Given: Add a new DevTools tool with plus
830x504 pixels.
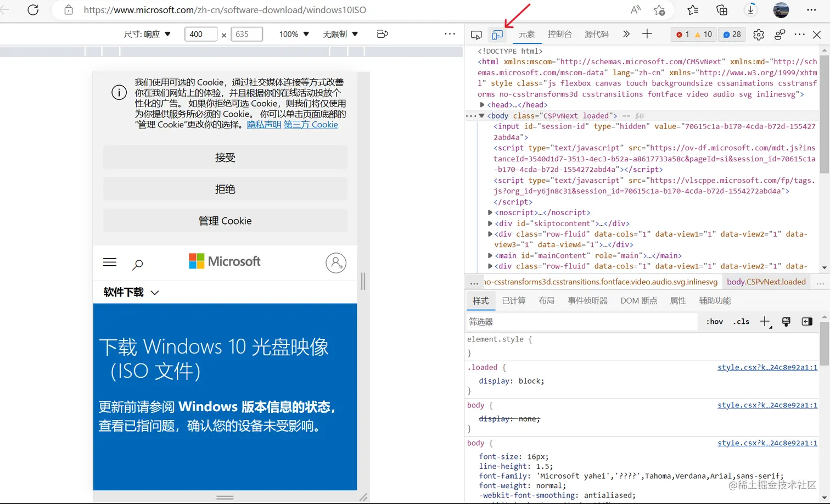Looking at the screenshot, I should point(647,34).
